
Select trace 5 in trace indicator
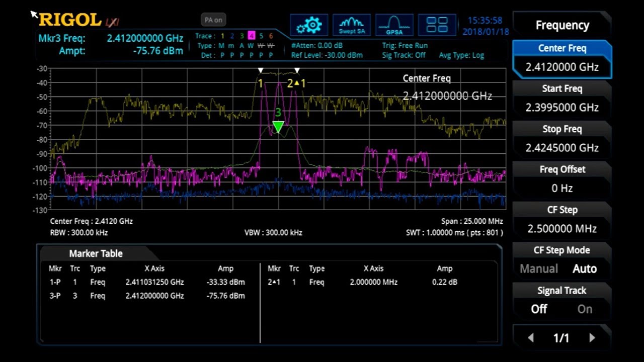[x=261, y=36]
